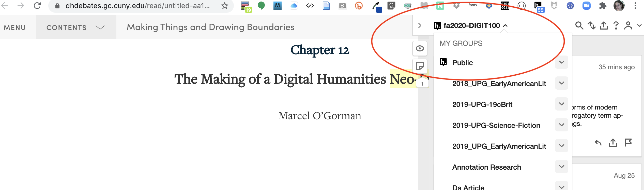This screenshot has height=190, width=644.
Task: Select the 2019-UPG-Science-Fiction group
Action: [496, 125]
